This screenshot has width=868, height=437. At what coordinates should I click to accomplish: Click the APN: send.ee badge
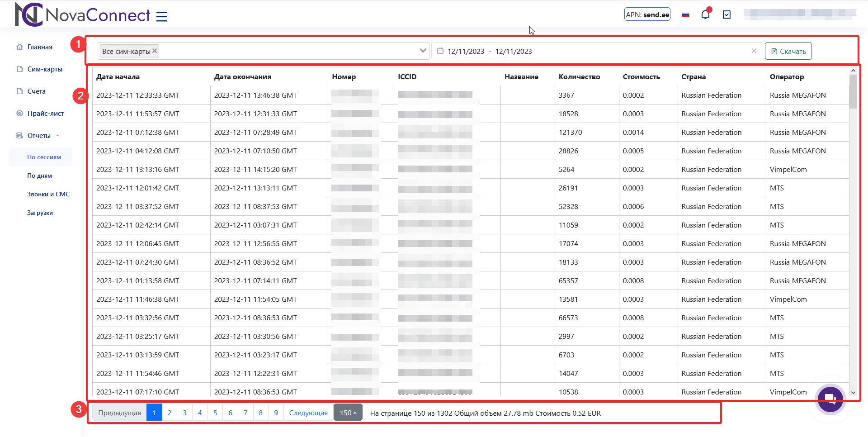click(647, 14)
